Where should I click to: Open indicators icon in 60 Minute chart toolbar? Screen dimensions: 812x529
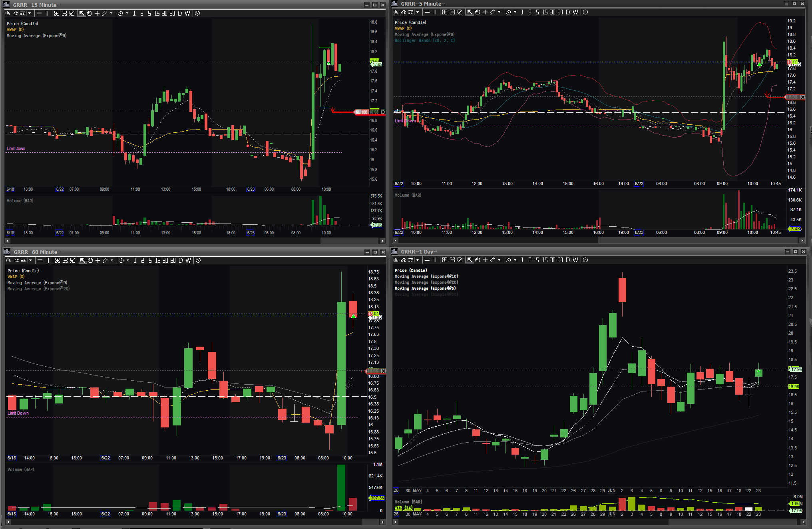coord(17,260)
